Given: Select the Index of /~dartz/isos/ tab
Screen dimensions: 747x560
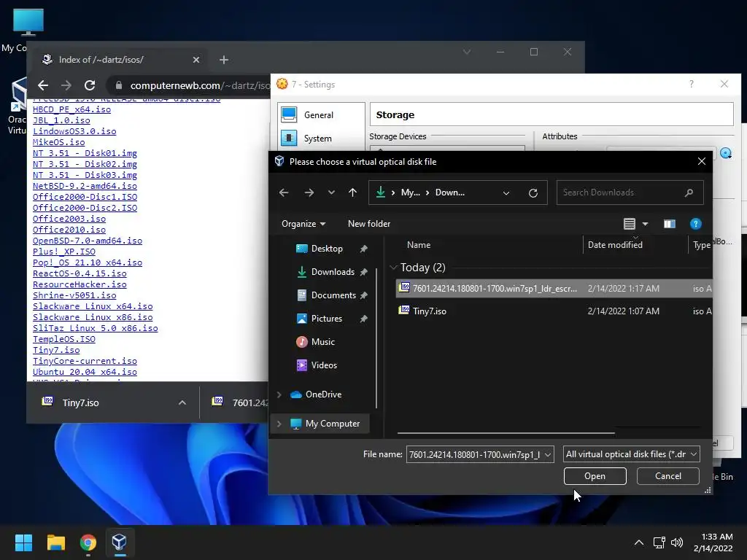Looking at the screenshot, I should [x=120, y=60].
